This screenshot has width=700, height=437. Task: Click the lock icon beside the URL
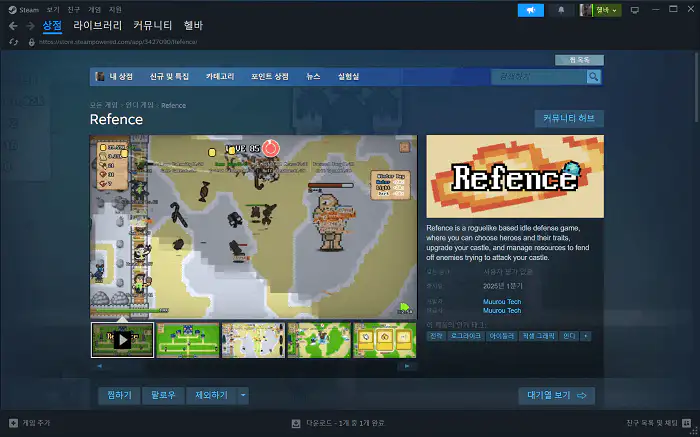coord(31,42)
